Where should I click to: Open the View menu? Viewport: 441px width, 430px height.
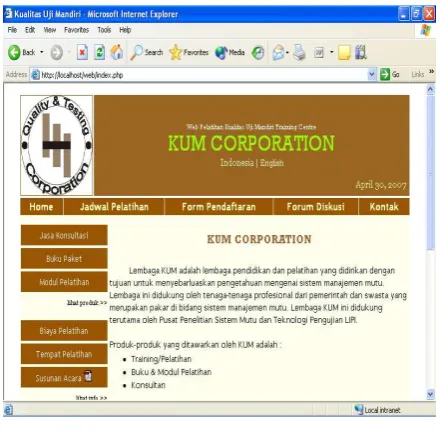coord(50,30)
